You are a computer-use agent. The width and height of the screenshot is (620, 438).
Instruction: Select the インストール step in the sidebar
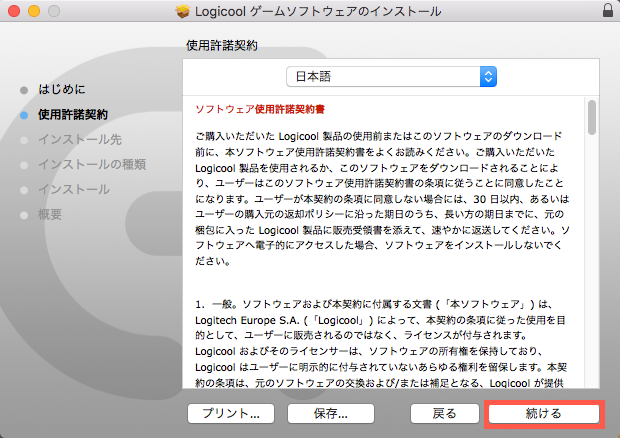pyautogui.click(x=74, y=189)
